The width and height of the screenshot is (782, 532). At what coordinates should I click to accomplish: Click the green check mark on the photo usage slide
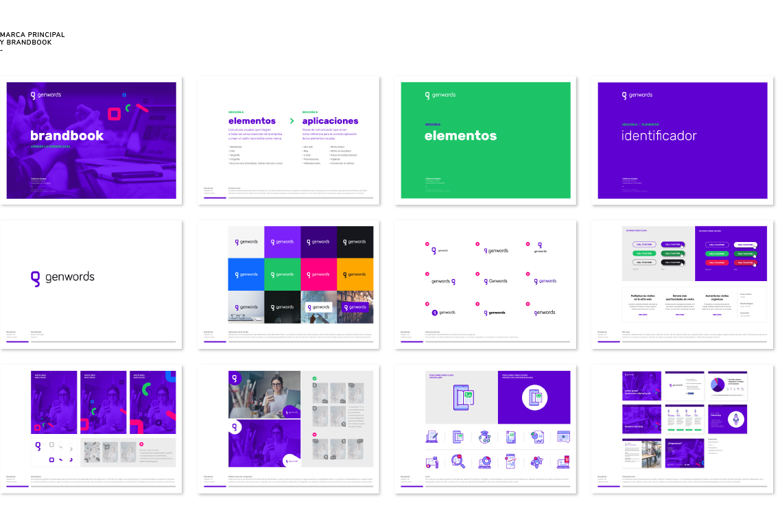[314, 378]
